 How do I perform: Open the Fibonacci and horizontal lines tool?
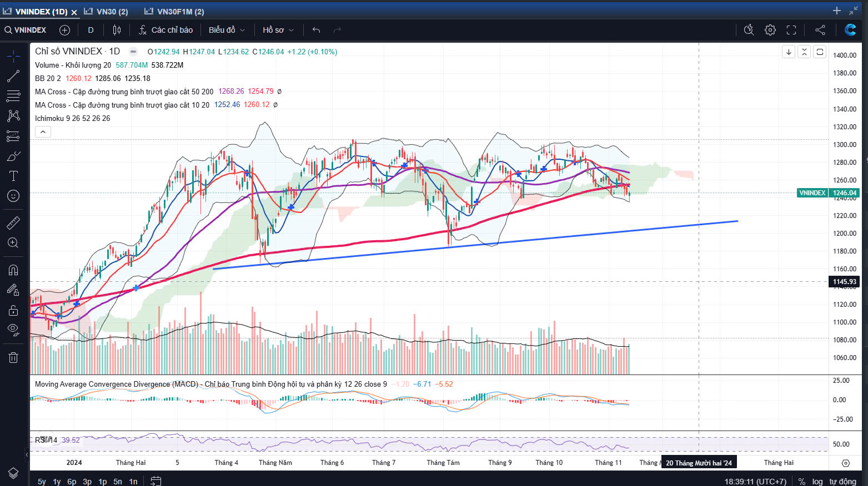click(13, 96)
